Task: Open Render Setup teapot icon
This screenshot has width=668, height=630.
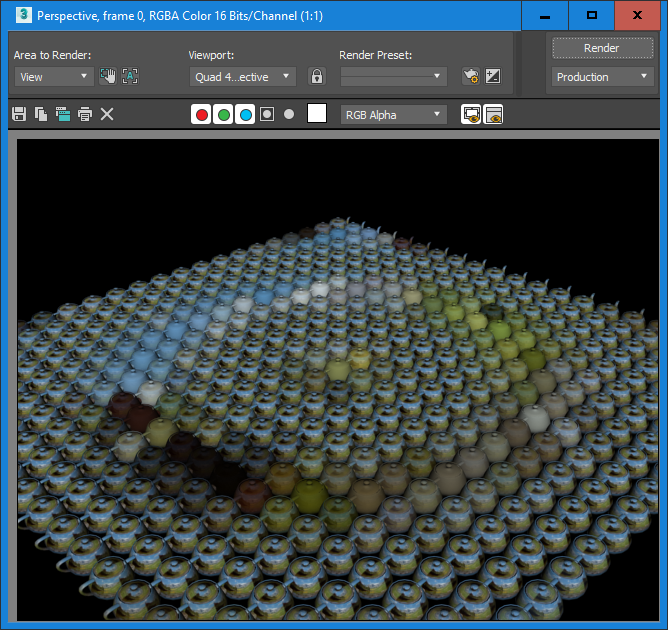Action: click(x=471, y=77)
